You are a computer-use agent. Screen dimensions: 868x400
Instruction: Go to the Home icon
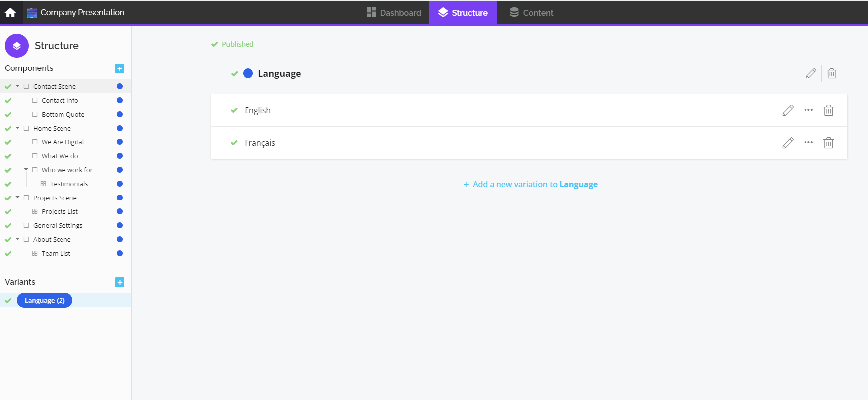10,13
